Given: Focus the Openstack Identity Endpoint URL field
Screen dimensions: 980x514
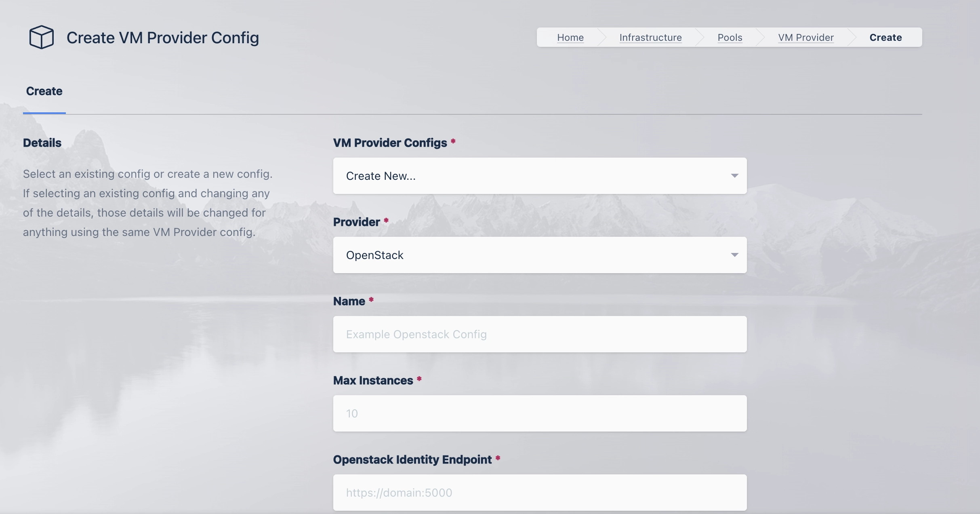Looking at the screenshot, I should 540,493.
